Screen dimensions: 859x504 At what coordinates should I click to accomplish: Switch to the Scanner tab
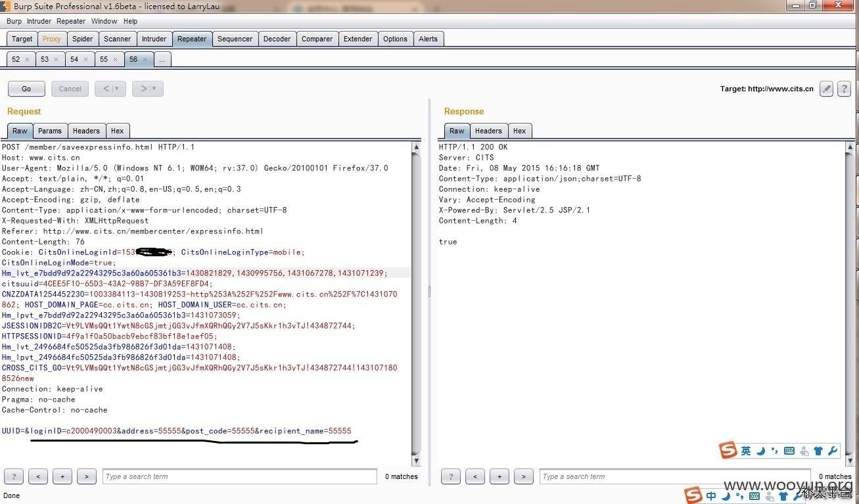(x=118, y=39)
